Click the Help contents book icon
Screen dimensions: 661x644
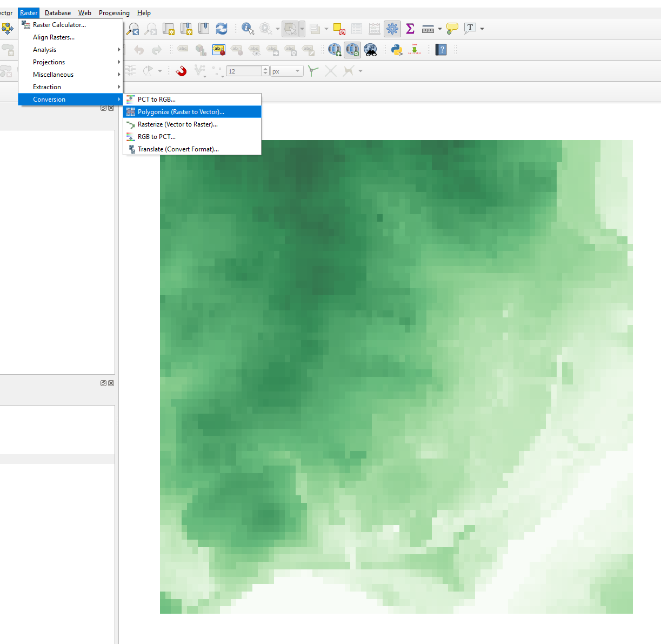click(x=442, y=50)
